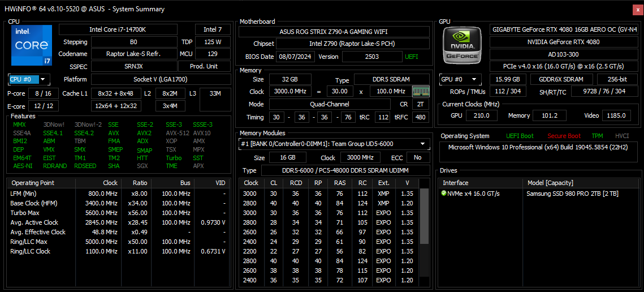The width and height of the screenshot is (644, 292).
Task: Click the Socket V (LGA1700) platform field
Action: pyautogui.click(x=160, y=79)
